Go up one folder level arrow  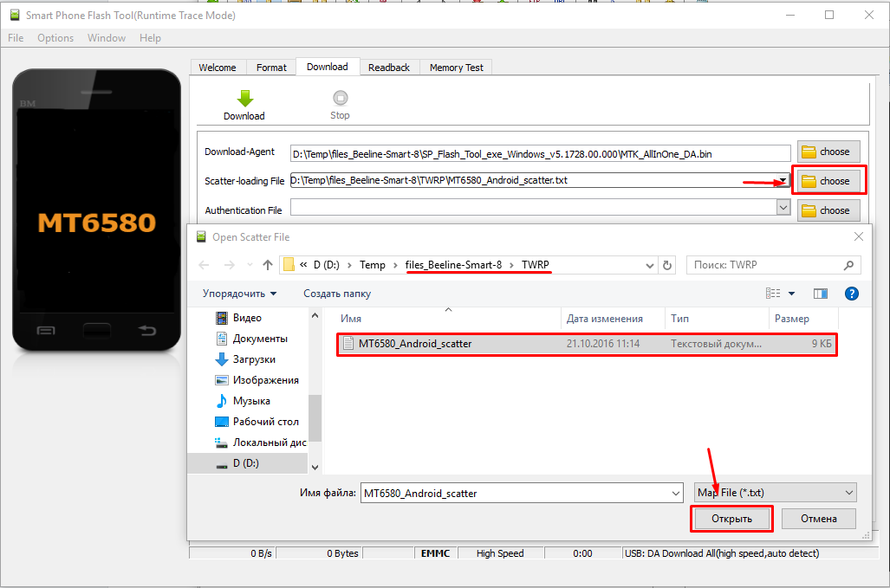pyautogui.click(x=268, y=265)
